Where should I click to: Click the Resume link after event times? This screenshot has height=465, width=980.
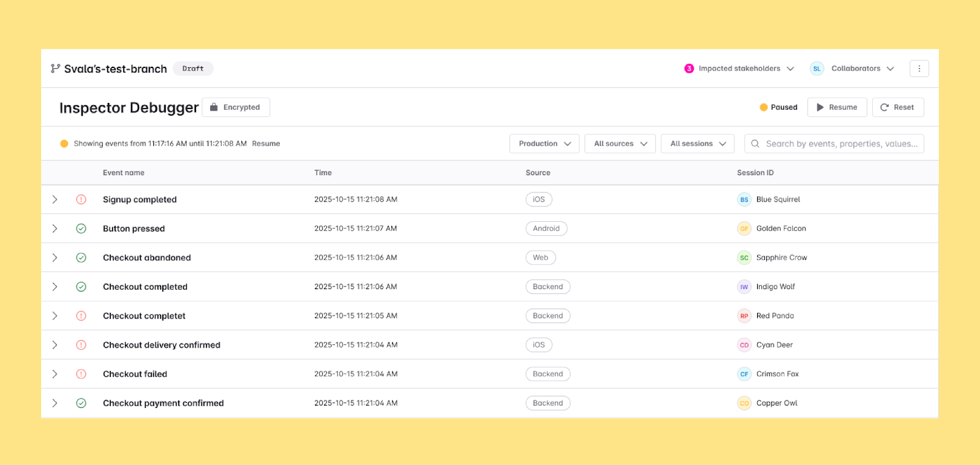266,143
